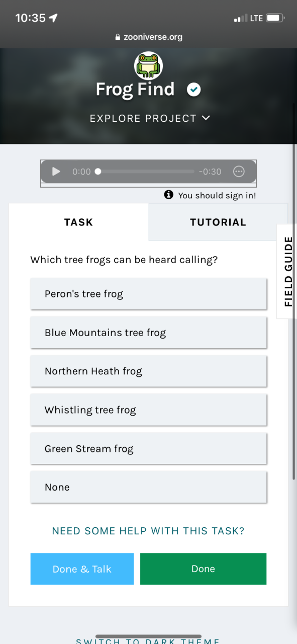Viewport: 297px width, 644px height.
Task: Open audio player more options ellipsis icon
Action: (x=239, y=172)
